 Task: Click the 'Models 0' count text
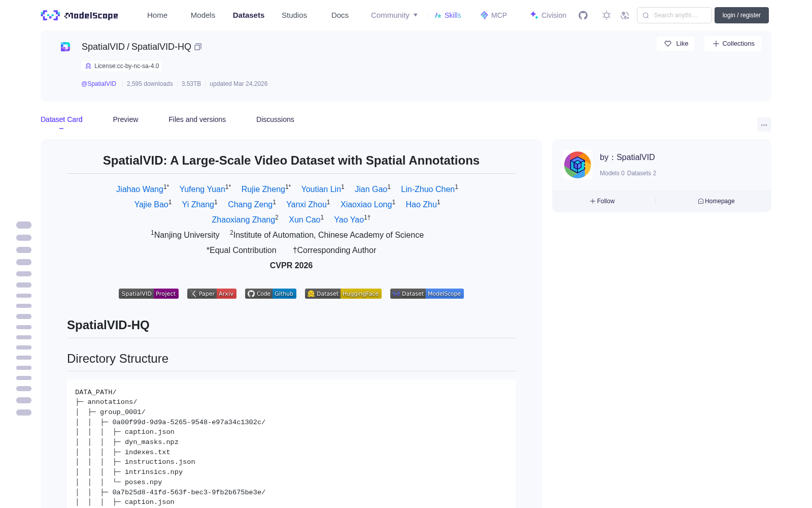click(x=612, y=173)
